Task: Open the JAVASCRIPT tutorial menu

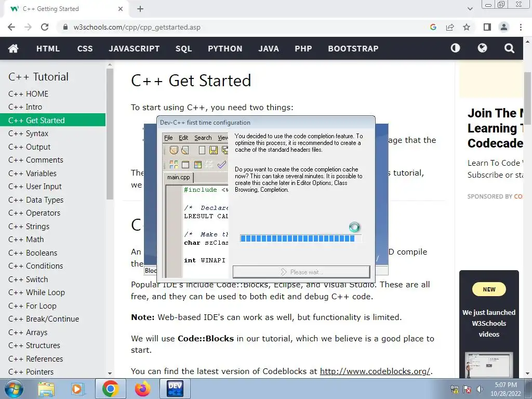Action: [x=134, y=48]
